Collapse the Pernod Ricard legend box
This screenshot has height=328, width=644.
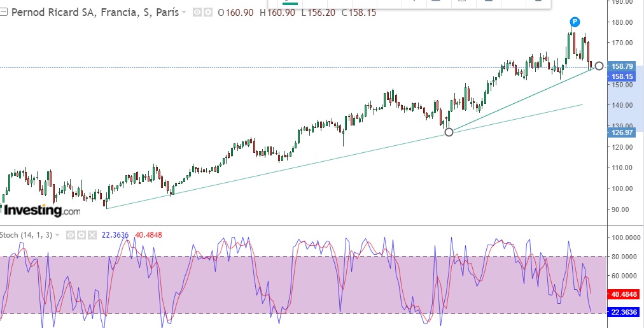[x=3, y=12]
